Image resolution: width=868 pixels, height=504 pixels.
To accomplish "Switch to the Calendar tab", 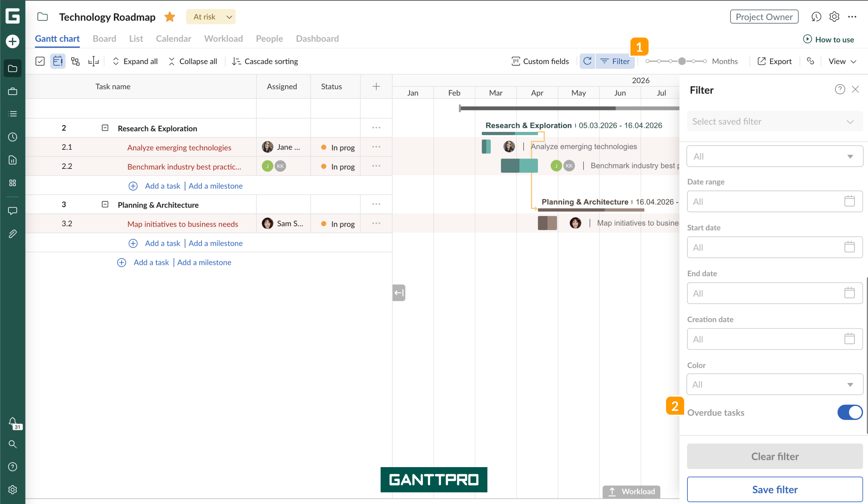I will click(x=173, y=38).
